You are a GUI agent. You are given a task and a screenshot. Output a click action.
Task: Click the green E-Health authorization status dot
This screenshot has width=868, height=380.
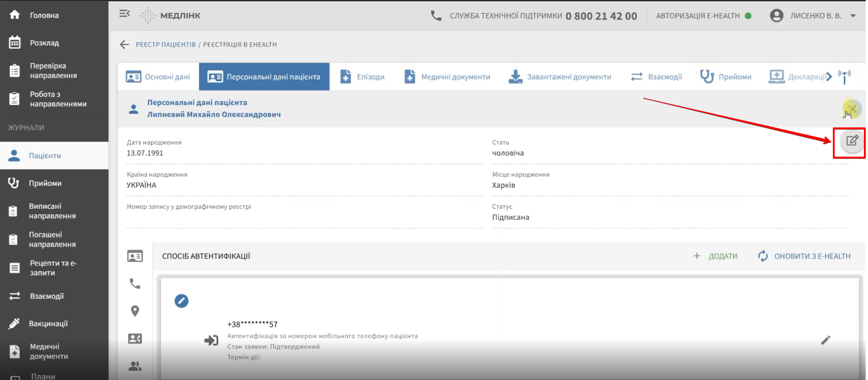coord(748,16)
